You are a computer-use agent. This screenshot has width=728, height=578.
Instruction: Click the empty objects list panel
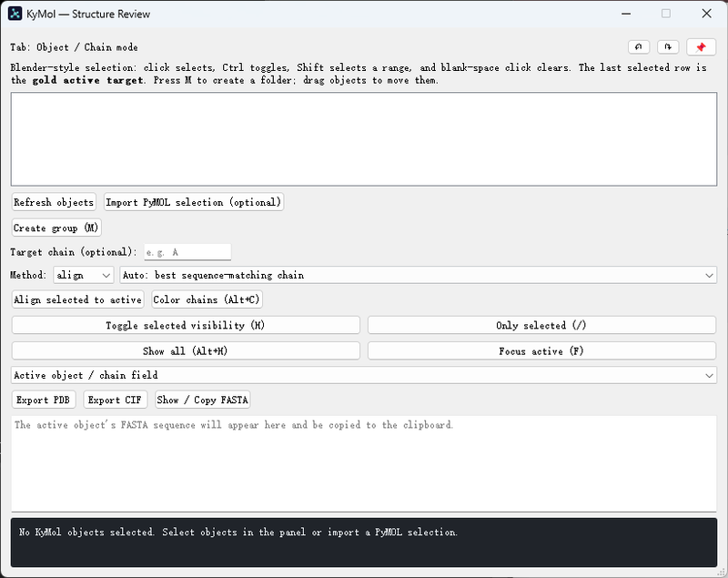[x=364, y=139]
